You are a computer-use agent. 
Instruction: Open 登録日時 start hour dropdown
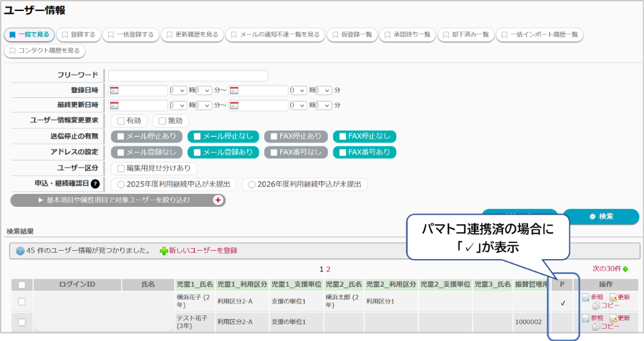(178, 91)
